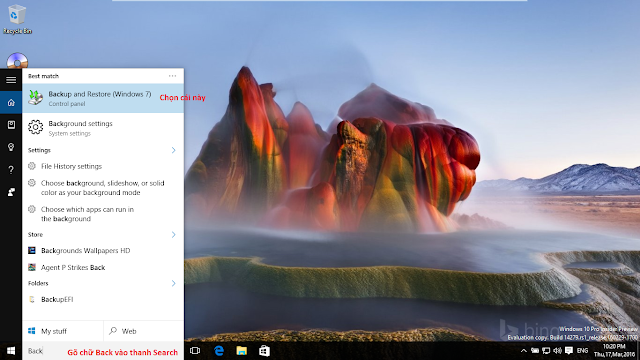Open the Notebook icon in Cortana sidebar
Screen dimensions: 640x360
pyautogui.click(x=11, y=124)
